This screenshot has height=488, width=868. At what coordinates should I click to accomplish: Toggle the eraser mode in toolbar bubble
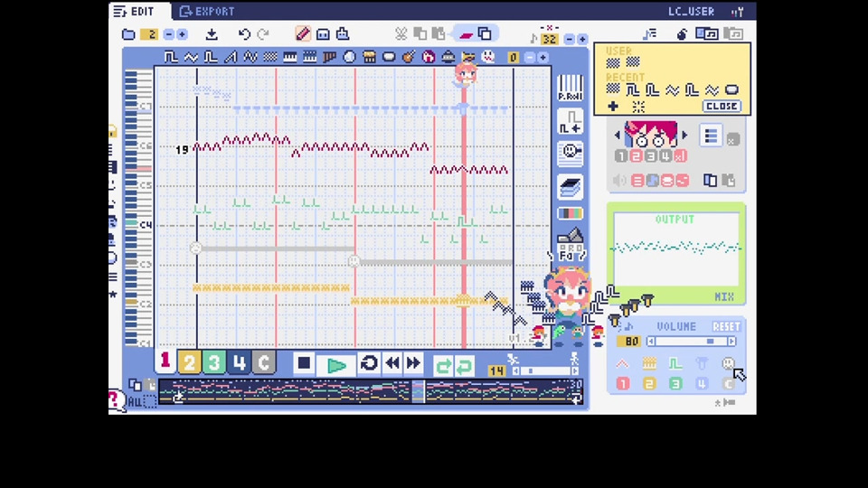[x=467, y=34]
